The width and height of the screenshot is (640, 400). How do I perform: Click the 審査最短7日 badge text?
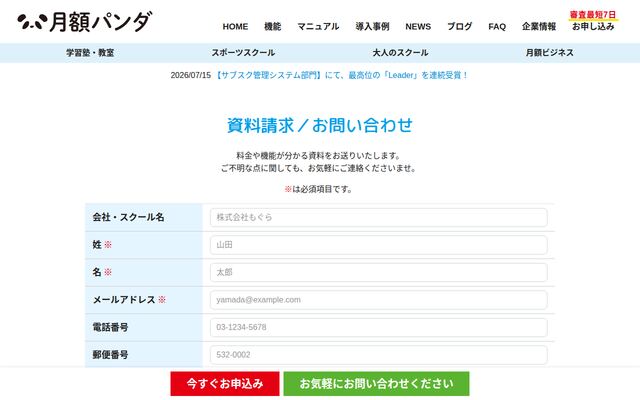click(593, 15)
